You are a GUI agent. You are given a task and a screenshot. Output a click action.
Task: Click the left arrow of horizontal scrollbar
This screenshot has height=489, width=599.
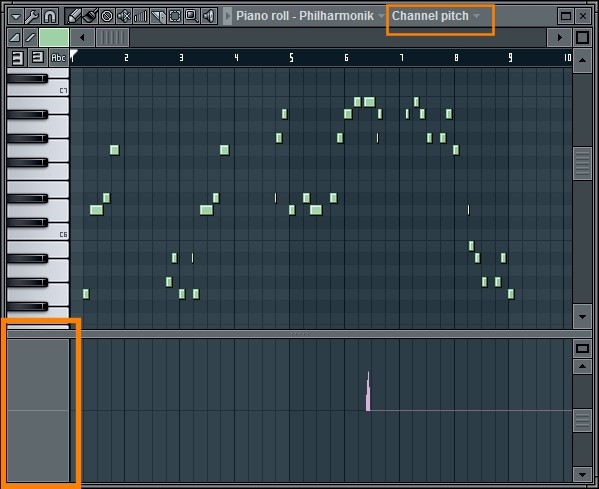click(x=82, y=37)
